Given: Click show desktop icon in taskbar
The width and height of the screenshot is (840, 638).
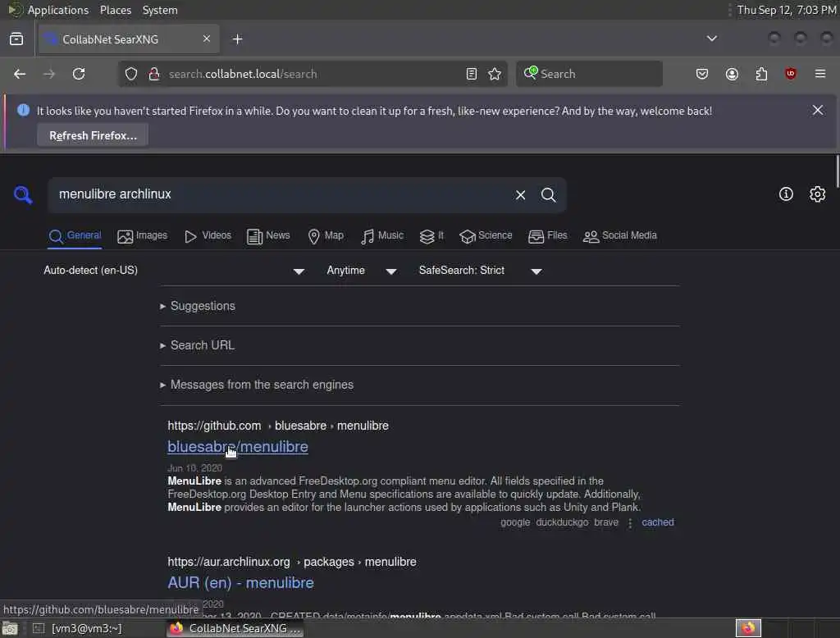Looking at the screenshot, I should pos(10,628).
